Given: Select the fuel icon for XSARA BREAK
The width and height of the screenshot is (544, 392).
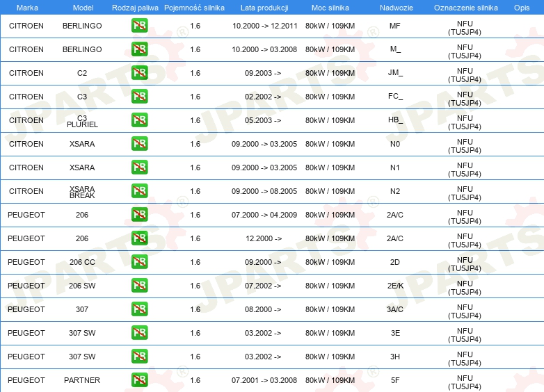Looking at the screenshot, I should [139, 190].
